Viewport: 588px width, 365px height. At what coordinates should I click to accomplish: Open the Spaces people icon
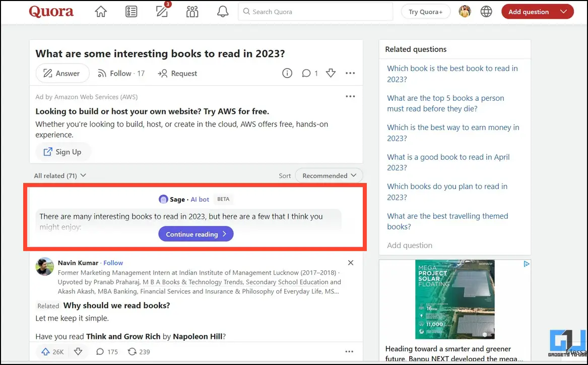coord(192,12)
